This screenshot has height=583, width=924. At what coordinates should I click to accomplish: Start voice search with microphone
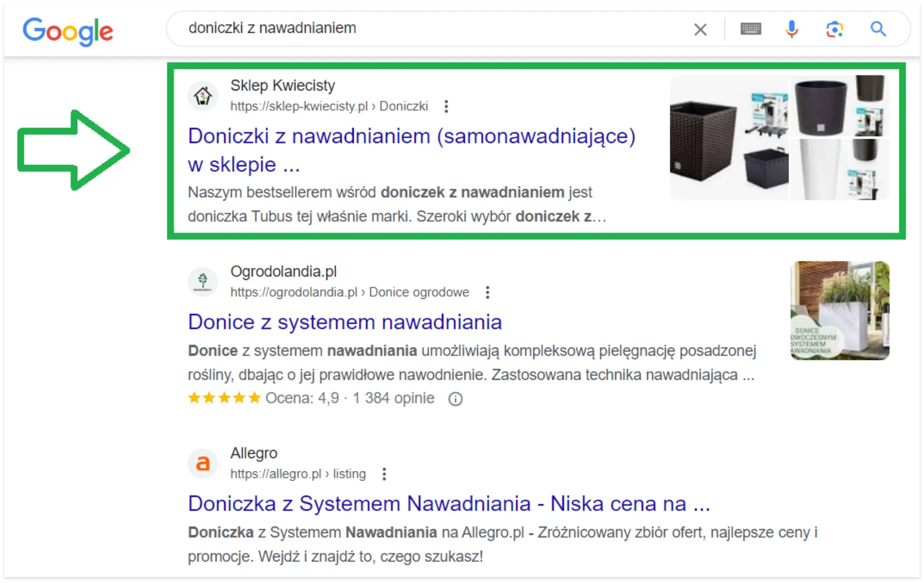pyautogui.click(x=791, y=29)
